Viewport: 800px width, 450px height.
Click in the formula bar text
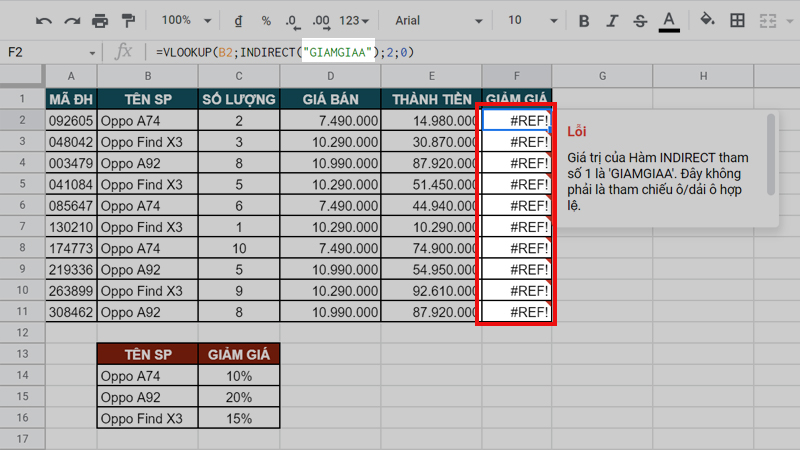point(285,53)
